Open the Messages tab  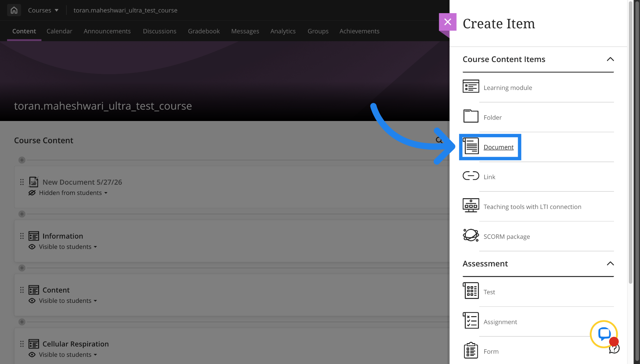(x=245, y=31)
